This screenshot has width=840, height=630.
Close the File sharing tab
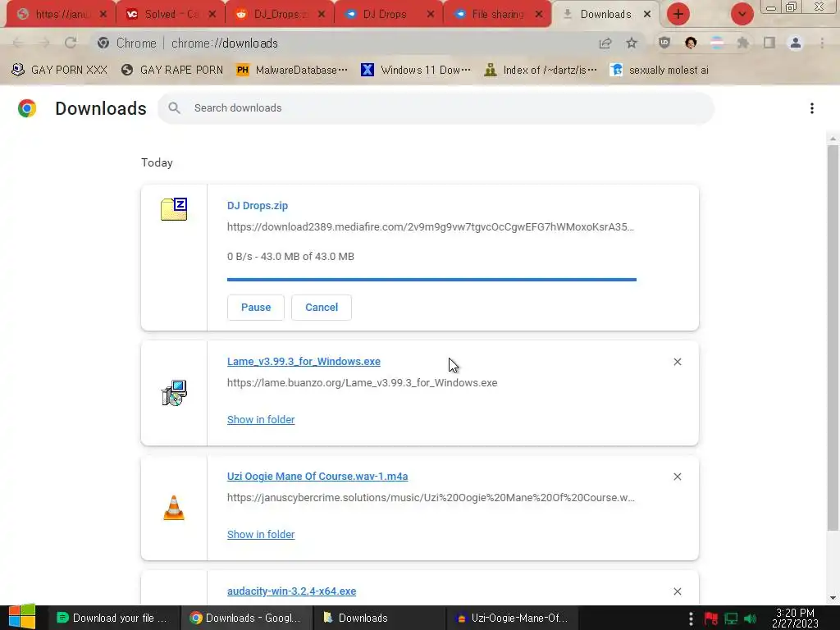(x=539, y=15)
